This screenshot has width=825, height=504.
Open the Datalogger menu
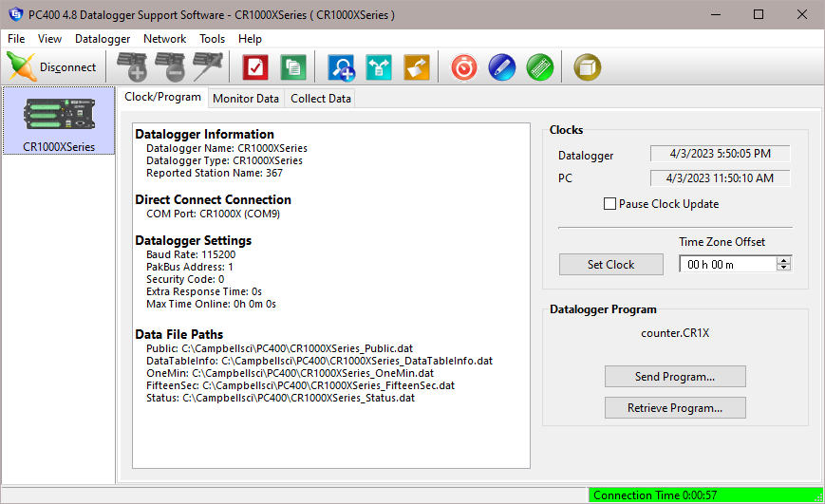click(103, 39)
